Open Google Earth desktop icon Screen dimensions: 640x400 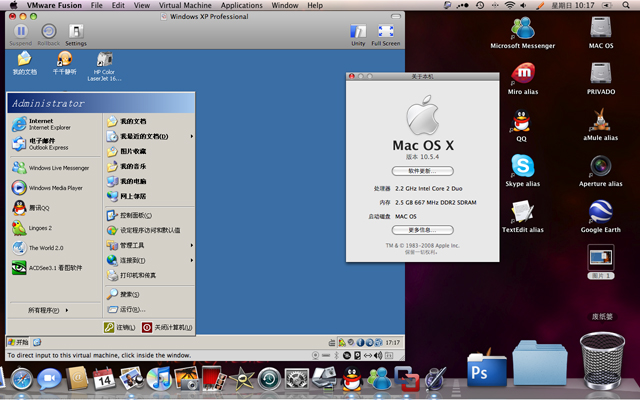(600, 211)
